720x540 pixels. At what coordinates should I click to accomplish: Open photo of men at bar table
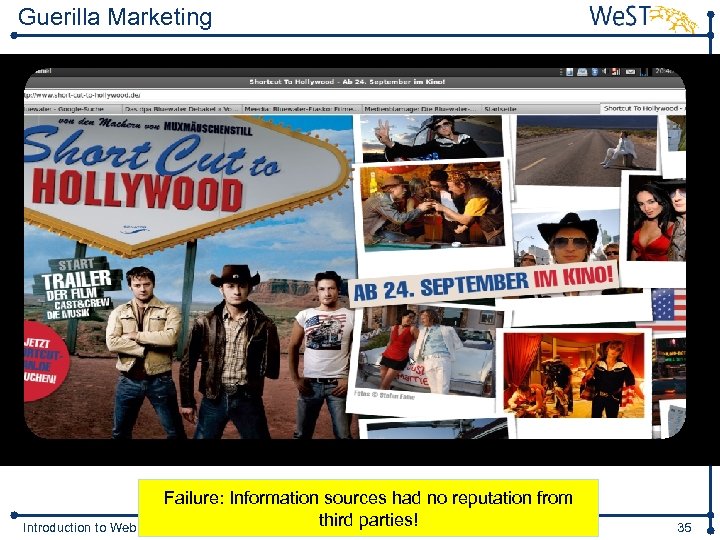pyautogui.click(x=433, y=206)
